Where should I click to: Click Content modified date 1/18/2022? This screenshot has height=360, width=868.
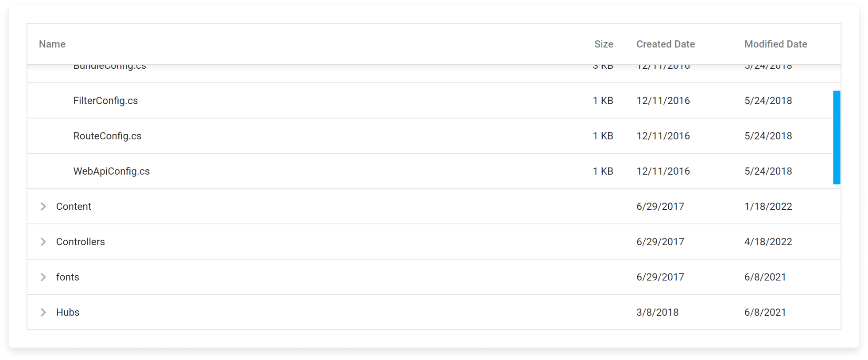click(x=768, y=207)
